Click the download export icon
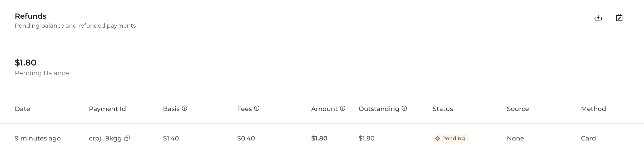 [598, 18]
